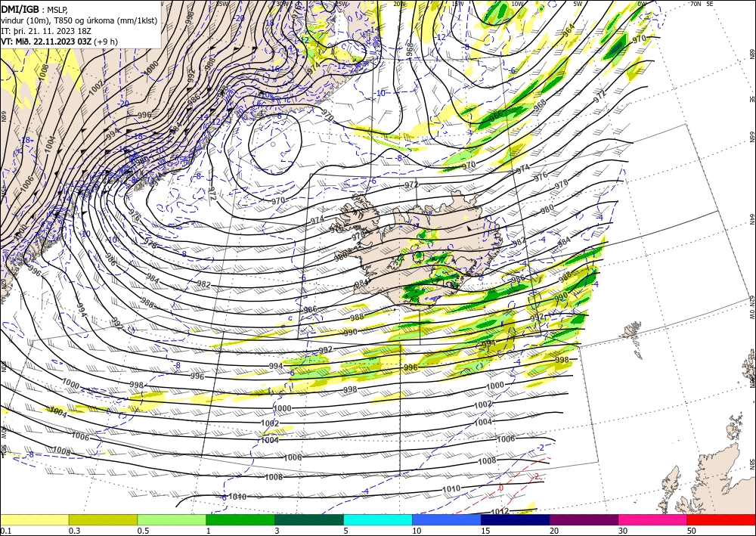Click the "15" legend scale label
This screenshot has height=536, width=756.
tap(485, 531)
